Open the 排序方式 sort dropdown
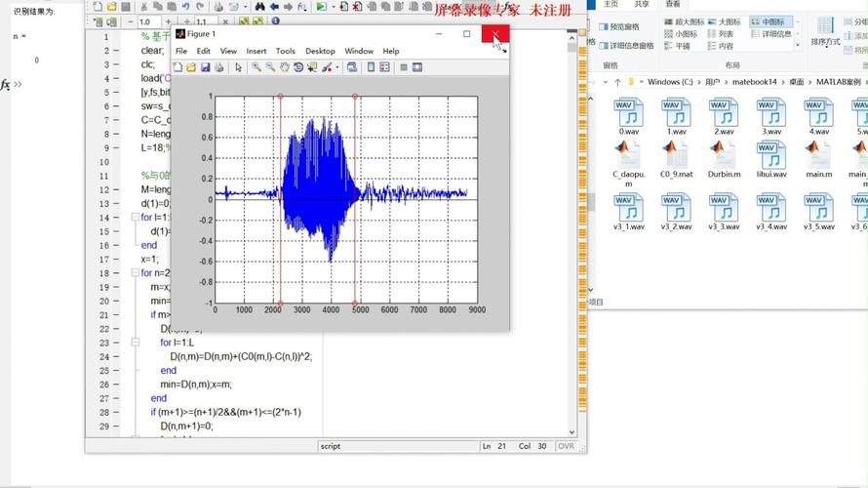The height and width of the screenshot is (488, 868). [x=825, y=32]
